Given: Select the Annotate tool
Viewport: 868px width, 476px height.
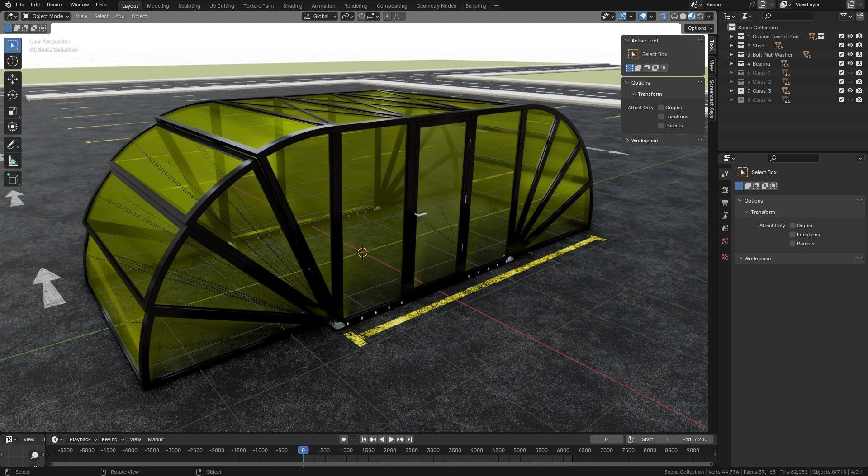Looking at the screenshot, I should coord(13,145).
